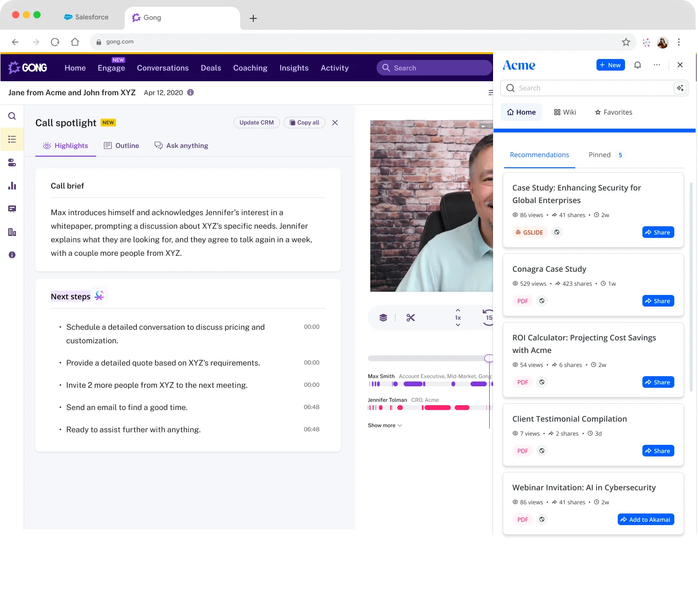Click the layers stack icon under video
Viewport: 698px width, 616px height.
(x=383, y=318)
